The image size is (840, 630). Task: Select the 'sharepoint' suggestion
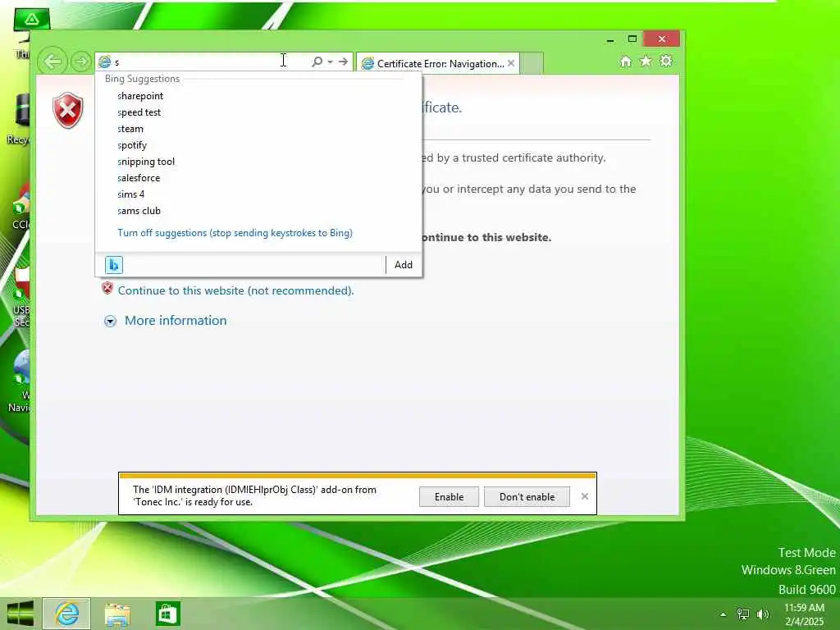point(258,96)
